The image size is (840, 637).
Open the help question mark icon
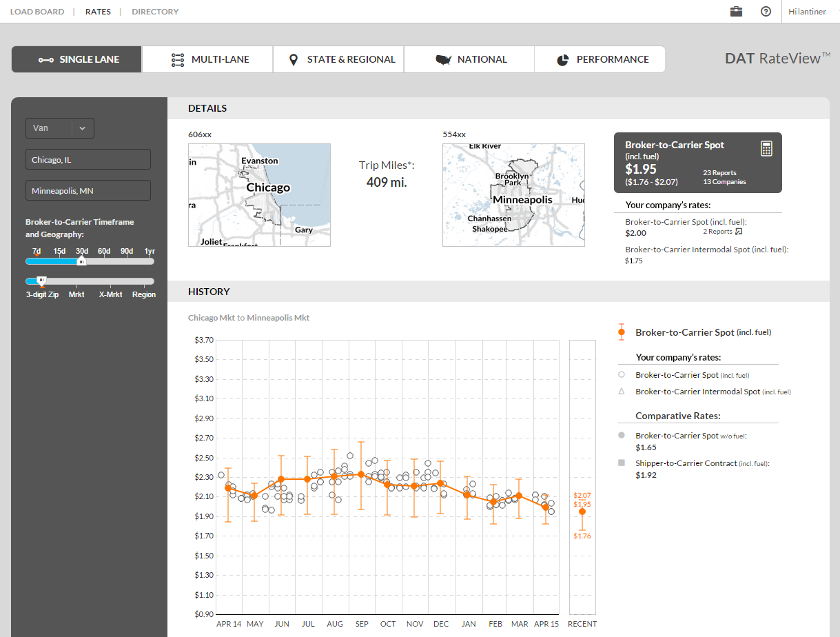click(766, 11)
